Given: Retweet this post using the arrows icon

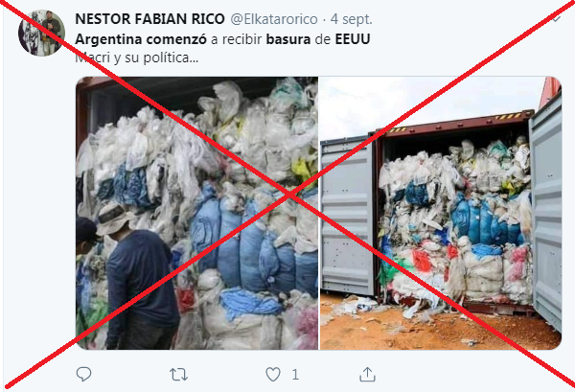Looking at the screenshot, I should [178, 375].
